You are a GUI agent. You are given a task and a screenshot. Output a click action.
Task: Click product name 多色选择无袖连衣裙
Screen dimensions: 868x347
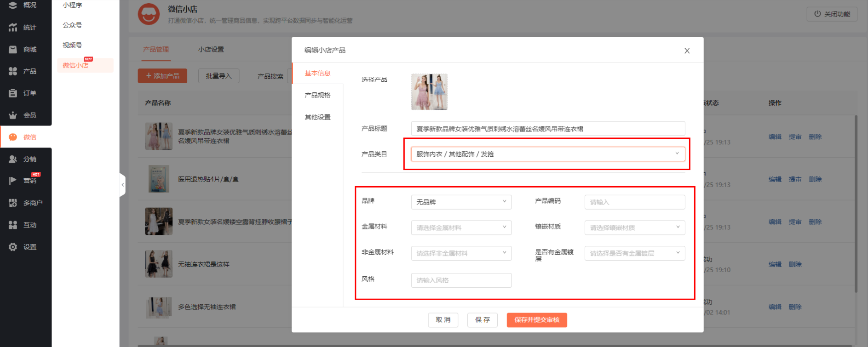click(x=207, y=307)
